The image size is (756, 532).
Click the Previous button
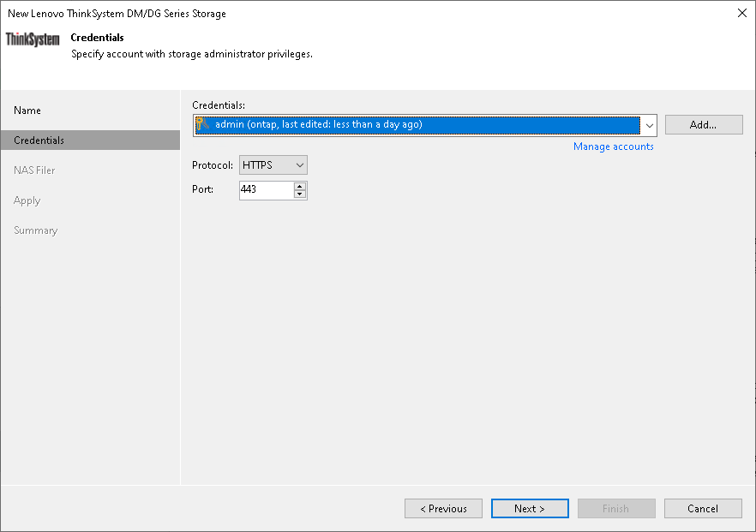443,508
